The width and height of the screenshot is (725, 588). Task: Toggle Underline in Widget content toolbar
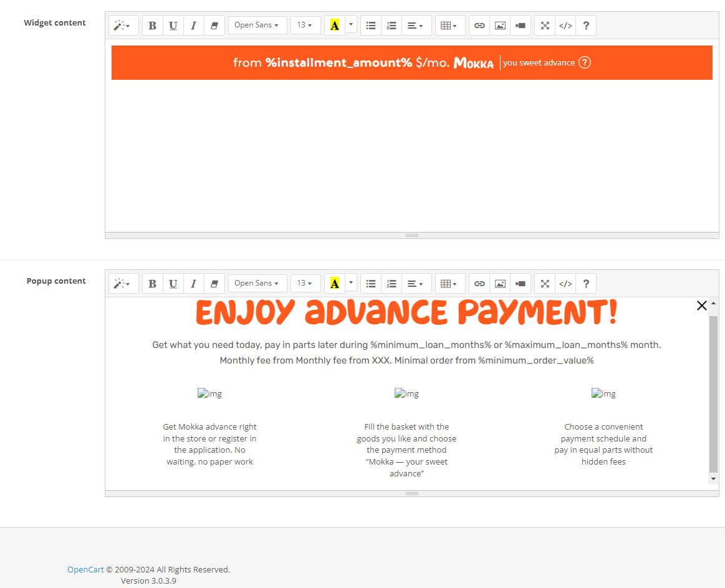pos(173,26)
